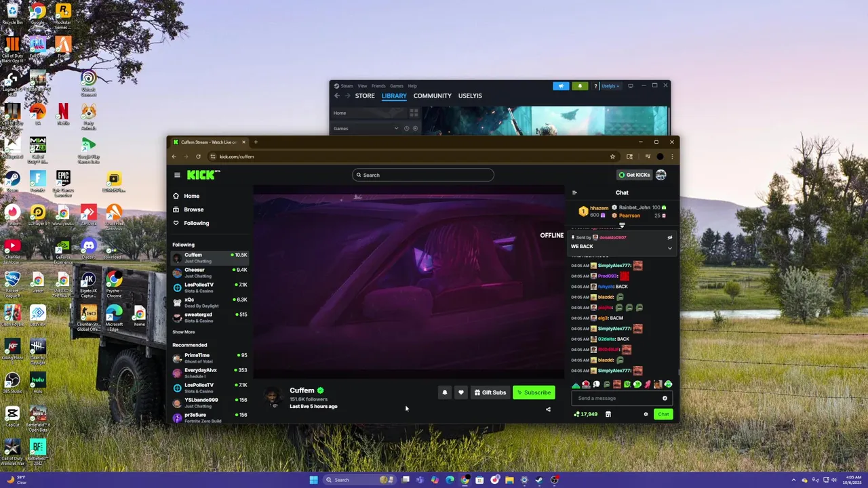Screen dimensions: 868x488
Task: Click the KICK logo
Action: click(203, 175)
